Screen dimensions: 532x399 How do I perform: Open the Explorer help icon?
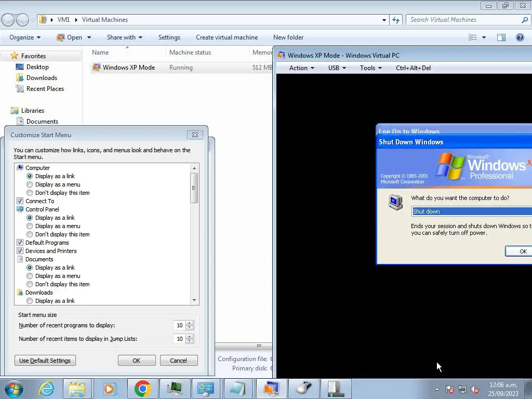[x=520, y=37]
